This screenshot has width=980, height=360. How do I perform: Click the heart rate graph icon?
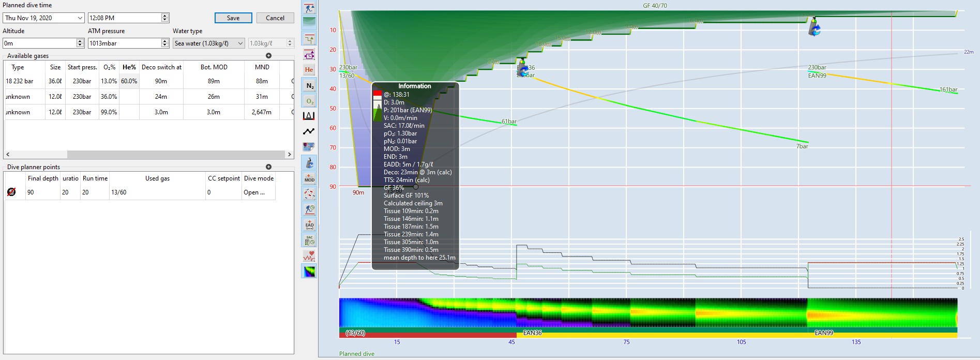pyautogui.click(x=309, y=256)
